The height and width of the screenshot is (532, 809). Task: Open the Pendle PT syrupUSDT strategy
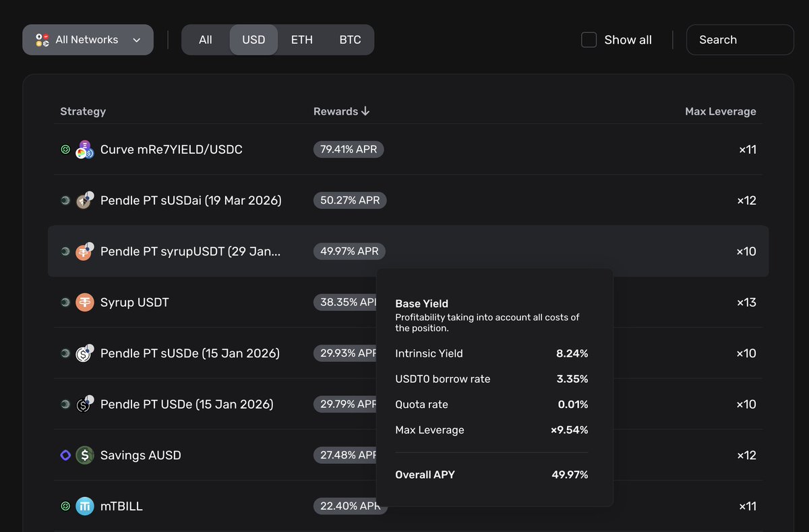tap(190, 252)
